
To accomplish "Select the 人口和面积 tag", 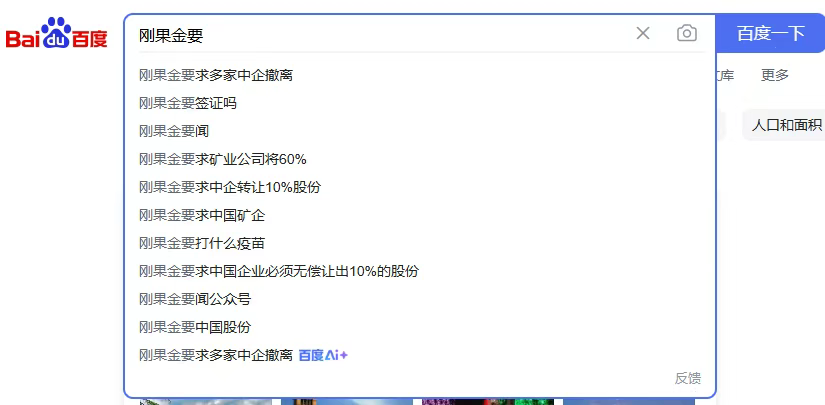I will point(786,125).
